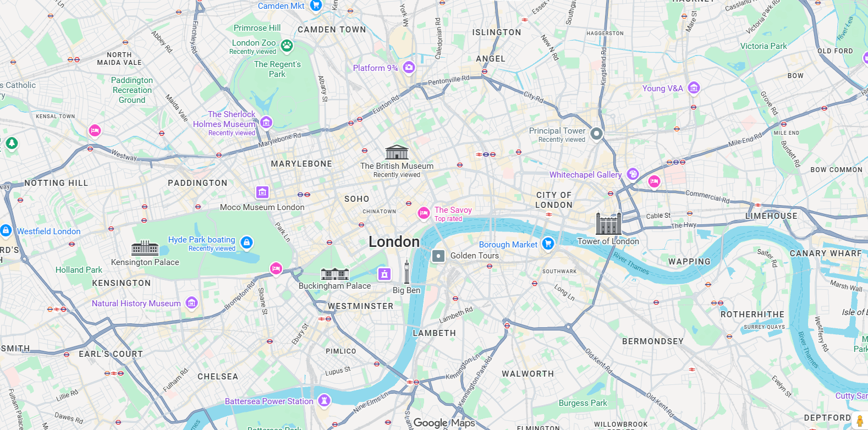The image size is (868, 430).
Task: Click the Westfield London shopping label
Action: pos(48,231)
